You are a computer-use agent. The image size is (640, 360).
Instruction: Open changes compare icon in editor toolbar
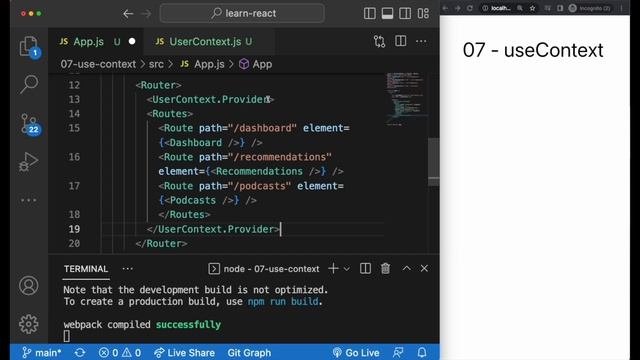coord(379,41)
